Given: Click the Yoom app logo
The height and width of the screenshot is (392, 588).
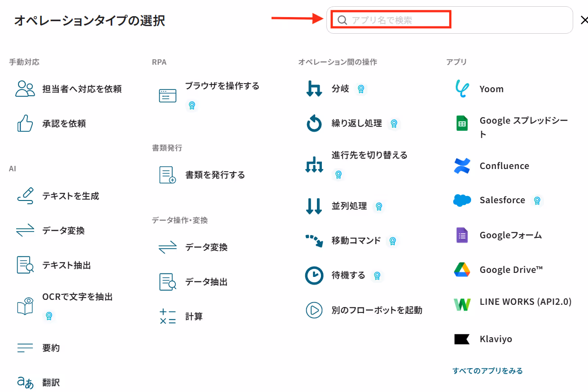Looking at the screenshot, I should tap(462, 89).
